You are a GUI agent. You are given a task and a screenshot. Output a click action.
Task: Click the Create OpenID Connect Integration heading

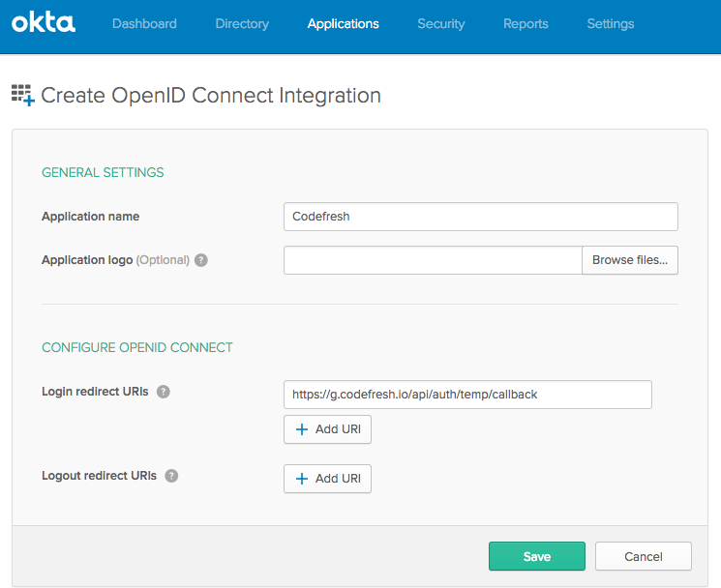210,96
